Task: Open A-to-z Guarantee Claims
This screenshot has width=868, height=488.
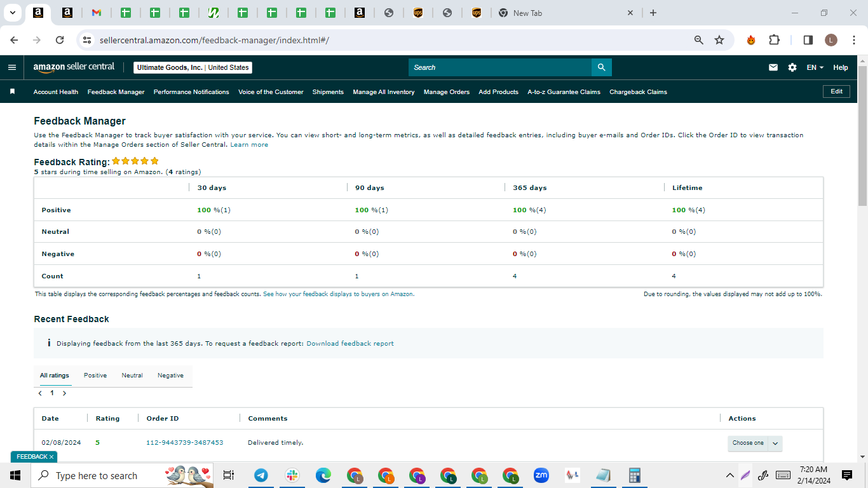Action: click(564, 91)
